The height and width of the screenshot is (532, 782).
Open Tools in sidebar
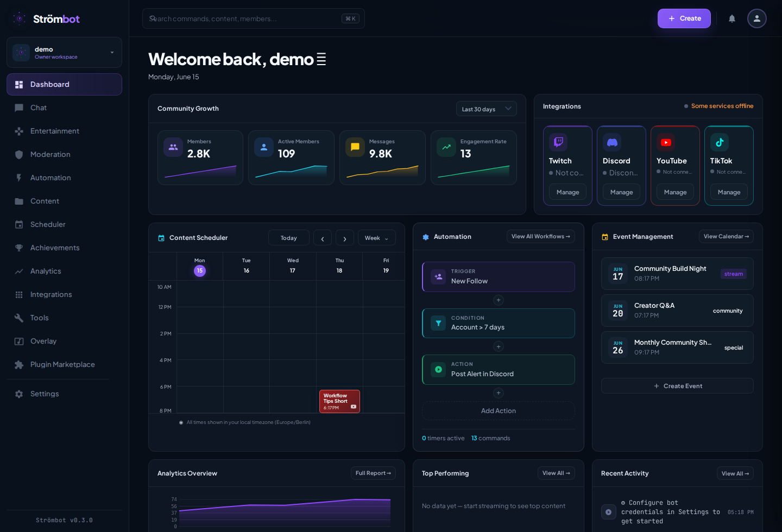point(64,318)
